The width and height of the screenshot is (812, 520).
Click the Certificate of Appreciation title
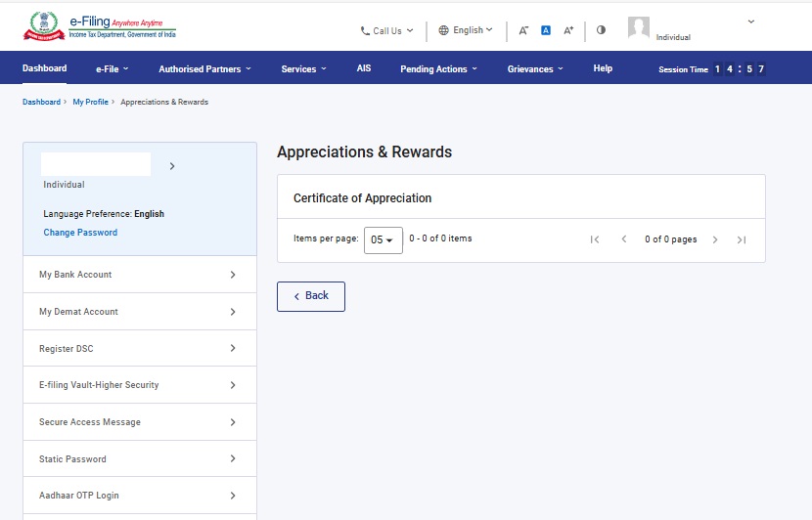363,198
